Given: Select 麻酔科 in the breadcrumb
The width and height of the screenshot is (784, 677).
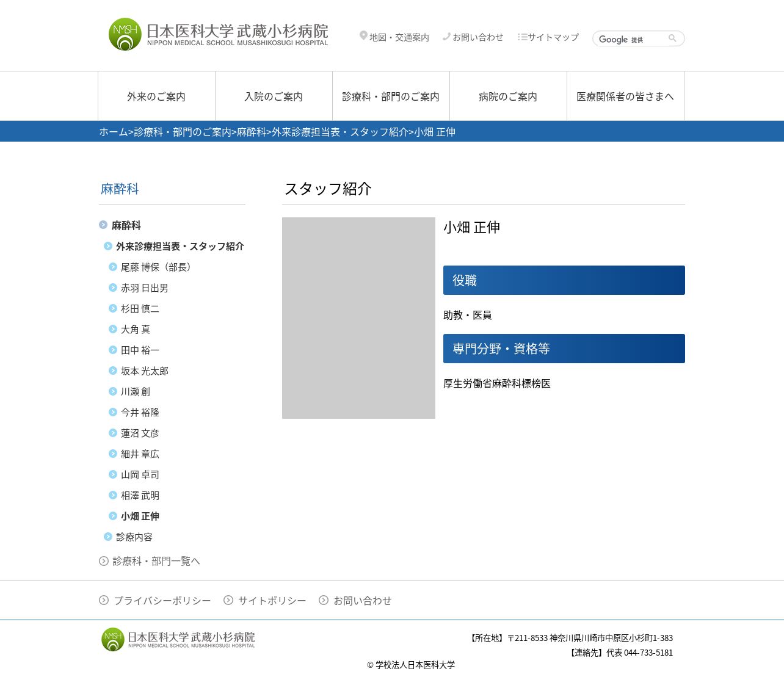Looking at the screenshot, I should (x=252, y=132).
